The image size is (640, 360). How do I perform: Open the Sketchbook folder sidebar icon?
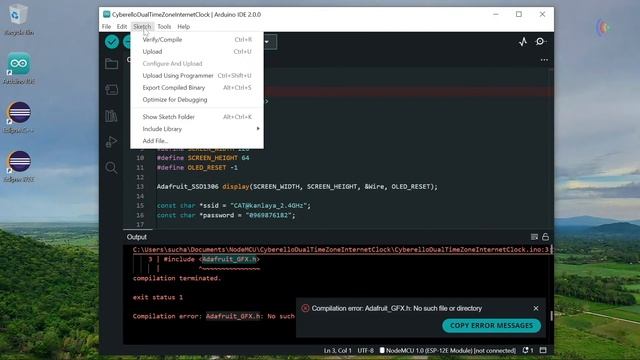[111, 64]
